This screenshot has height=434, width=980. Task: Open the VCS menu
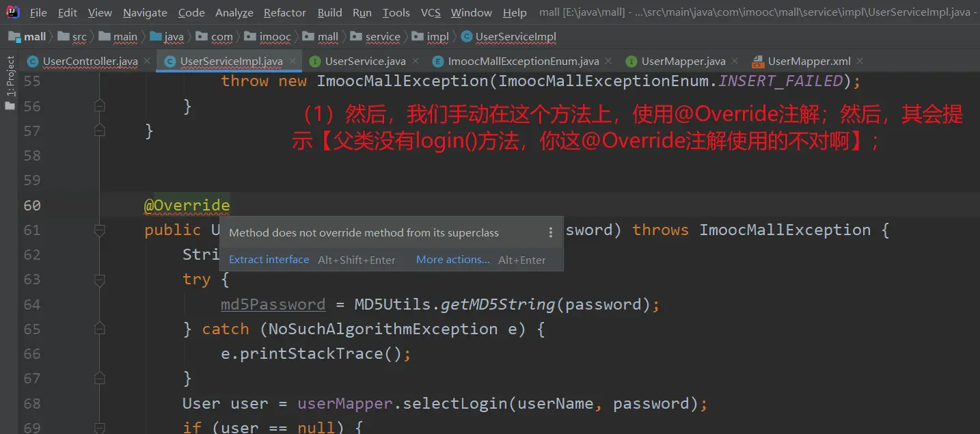click(431, 13)
